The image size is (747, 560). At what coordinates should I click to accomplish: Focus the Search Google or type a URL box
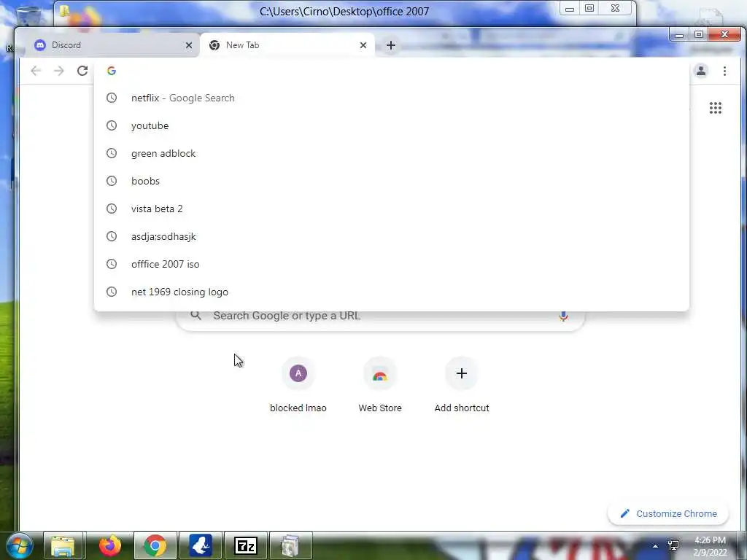(380, 316)
